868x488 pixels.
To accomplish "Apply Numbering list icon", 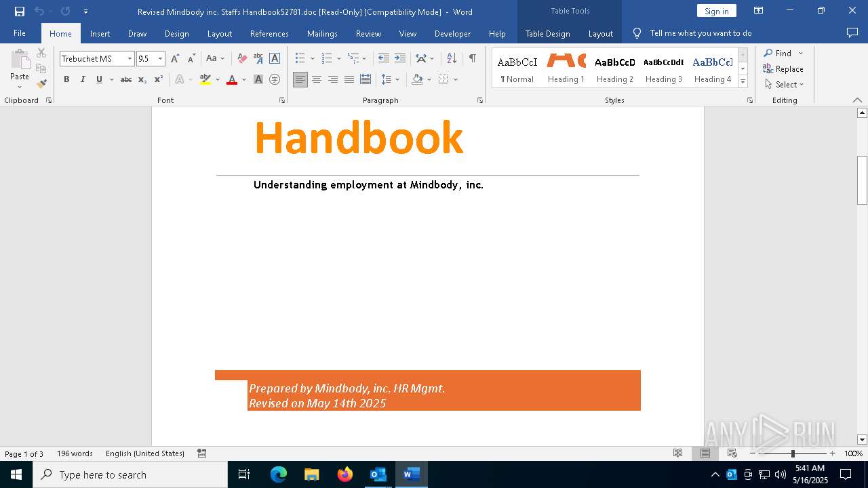I will [x=327, y=59].
